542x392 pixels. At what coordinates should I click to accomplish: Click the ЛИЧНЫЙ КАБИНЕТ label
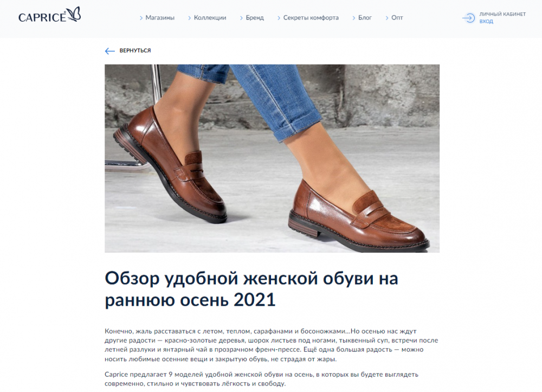tap(502, 14)
